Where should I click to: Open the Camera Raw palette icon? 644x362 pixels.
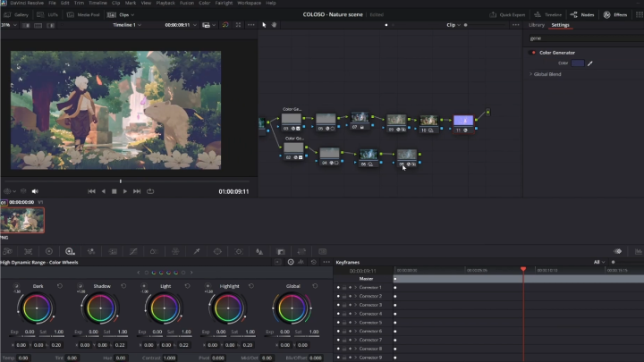[8, 251]
